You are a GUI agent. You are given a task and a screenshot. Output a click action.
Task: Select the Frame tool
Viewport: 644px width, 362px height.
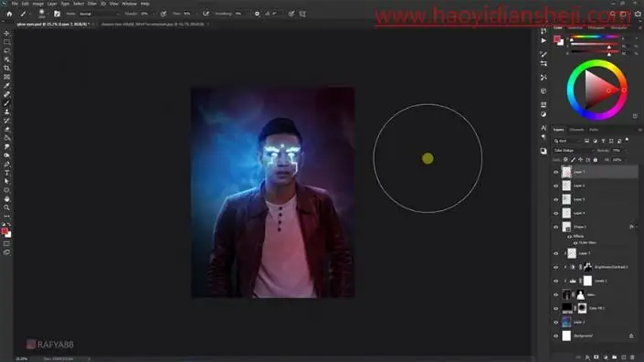tap(6, 77)
